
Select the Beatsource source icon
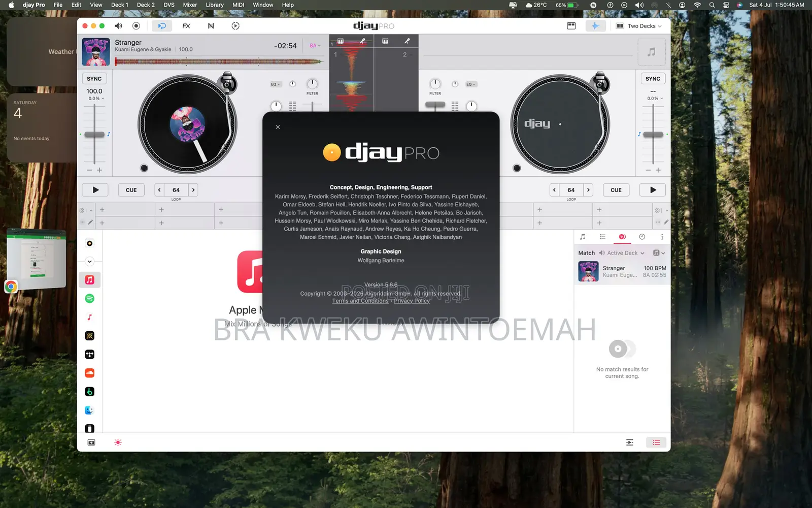coord(90,336)
